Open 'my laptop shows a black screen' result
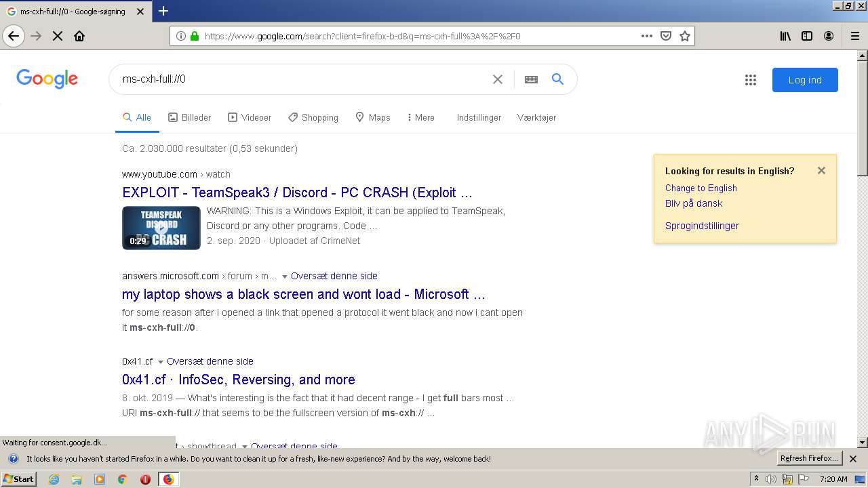 [303, 294]
